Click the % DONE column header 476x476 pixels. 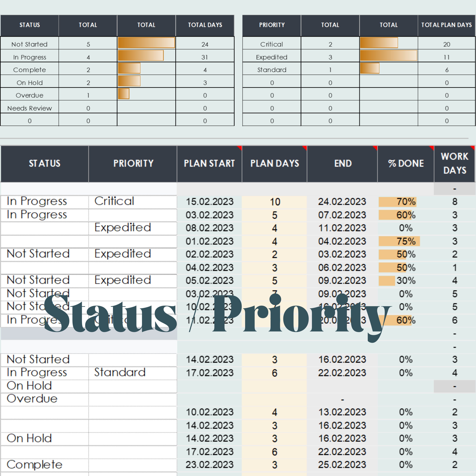(406, 164)
